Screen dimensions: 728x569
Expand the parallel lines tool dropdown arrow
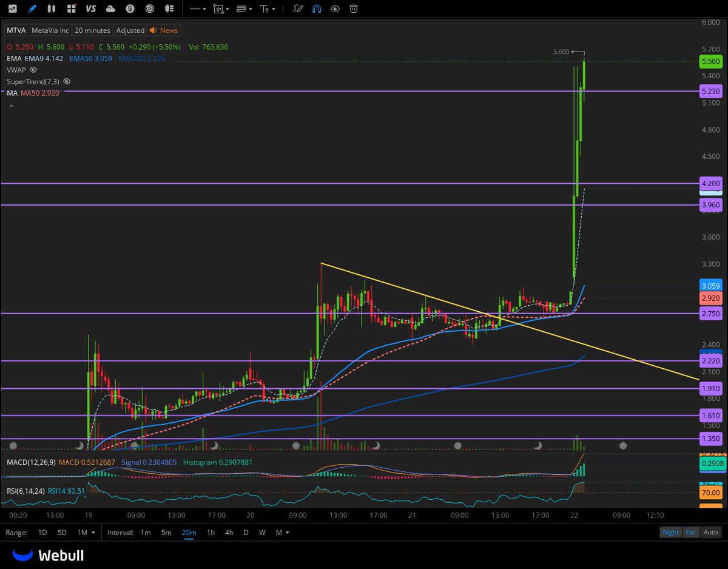(251, 9)
